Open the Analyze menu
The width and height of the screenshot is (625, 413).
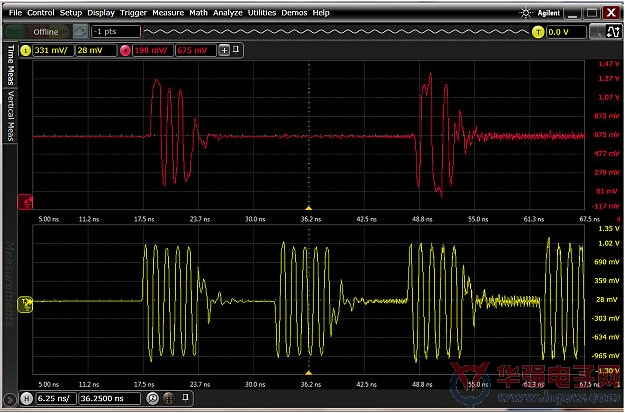228,13
